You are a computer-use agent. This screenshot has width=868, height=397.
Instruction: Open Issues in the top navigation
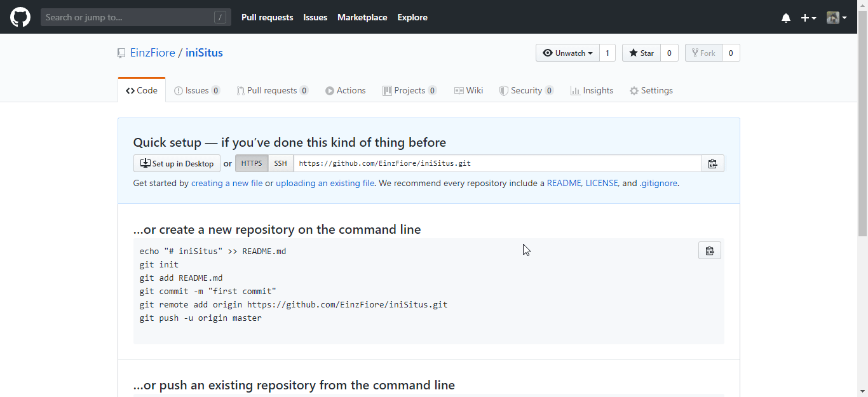315,17
